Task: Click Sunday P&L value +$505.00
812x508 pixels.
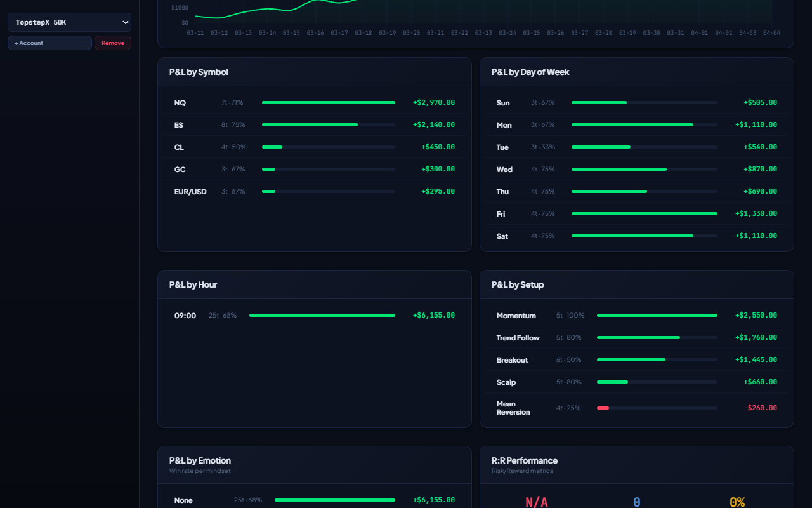Action: 761,103
